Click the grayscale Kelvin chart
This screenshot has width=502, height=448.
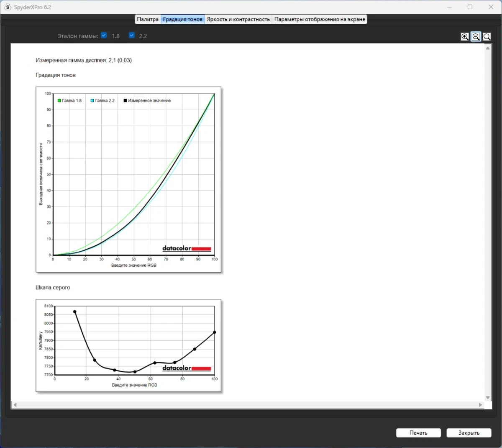[x=128, y=345]
